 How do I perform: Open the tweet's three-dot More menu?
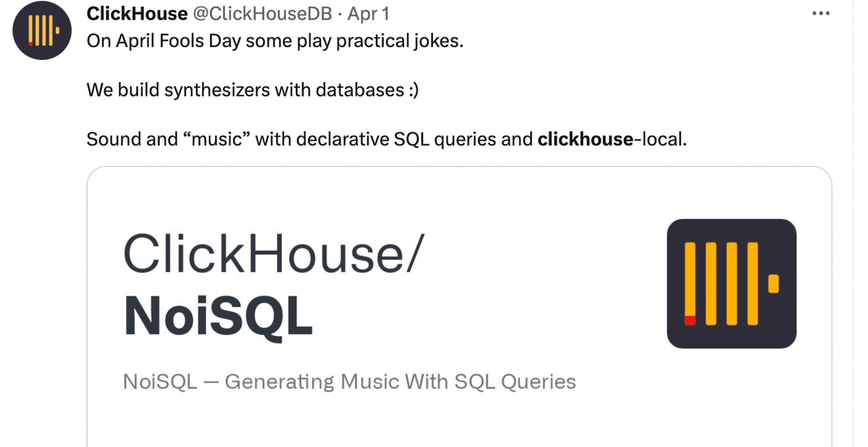tap(821, 14)
